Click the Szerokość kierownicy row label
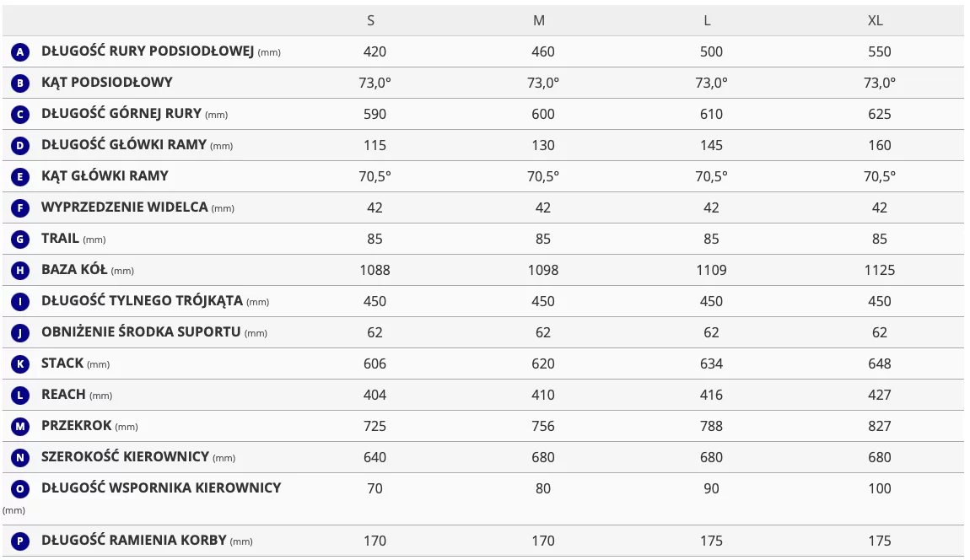This screenshot has width=970, height=560. pyautogui.click(x=138, y=456)
